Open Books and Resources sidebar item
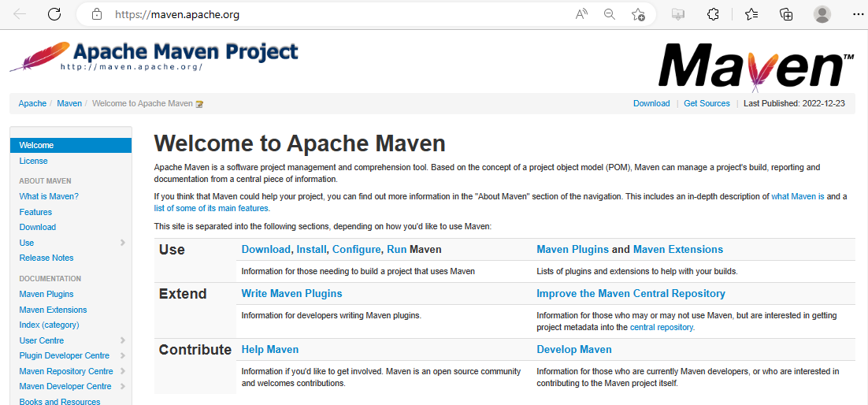This screenshot has width=868, height=405. [x=60, y=401]
